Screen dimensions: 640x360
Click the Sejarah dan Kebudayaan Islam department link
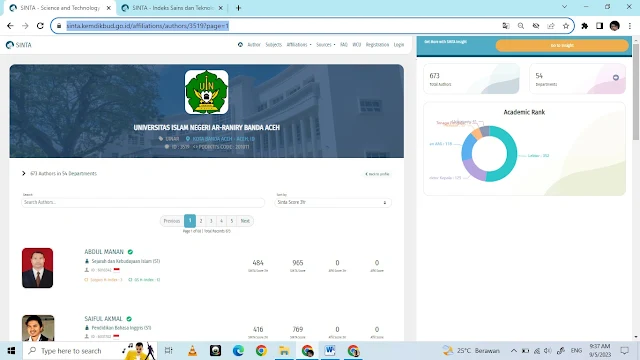[x=126, y=261]
